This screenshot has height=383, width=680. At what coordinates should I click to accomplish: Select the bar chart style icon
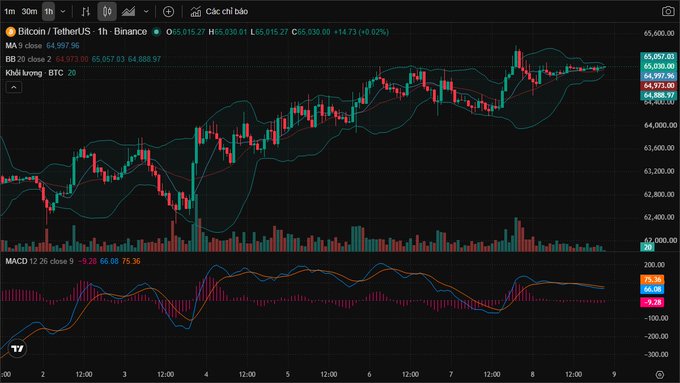click(x=86, y=12)
